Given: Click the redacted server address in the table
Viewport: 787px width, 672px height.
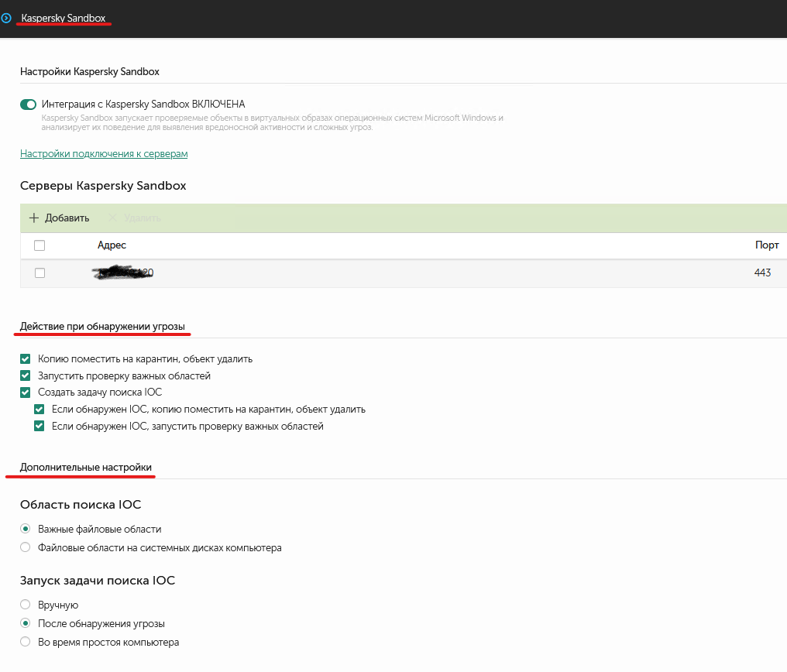Looking at the screenshot, I should [123, 273].
